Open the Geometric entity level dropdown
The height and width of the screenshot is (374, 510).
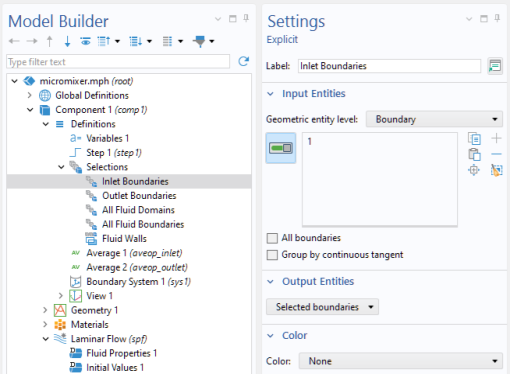[x=434, y=119]
